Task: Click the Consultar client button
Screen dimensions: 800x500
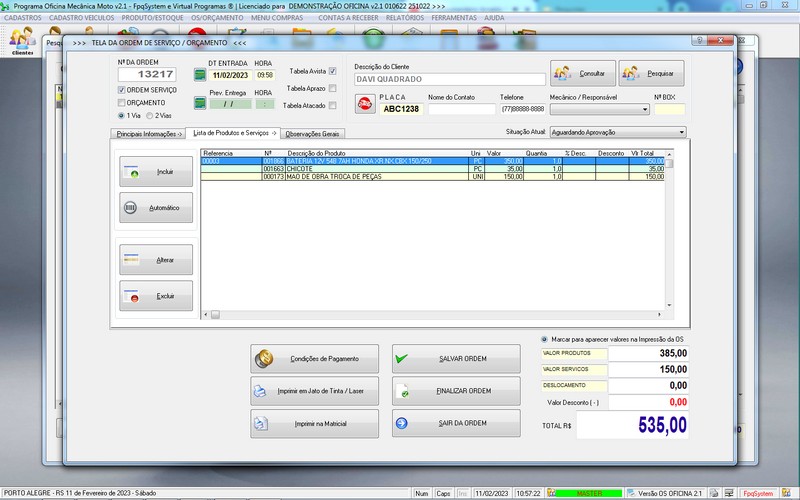Action: pyautogui.click(x=583, y=73)
